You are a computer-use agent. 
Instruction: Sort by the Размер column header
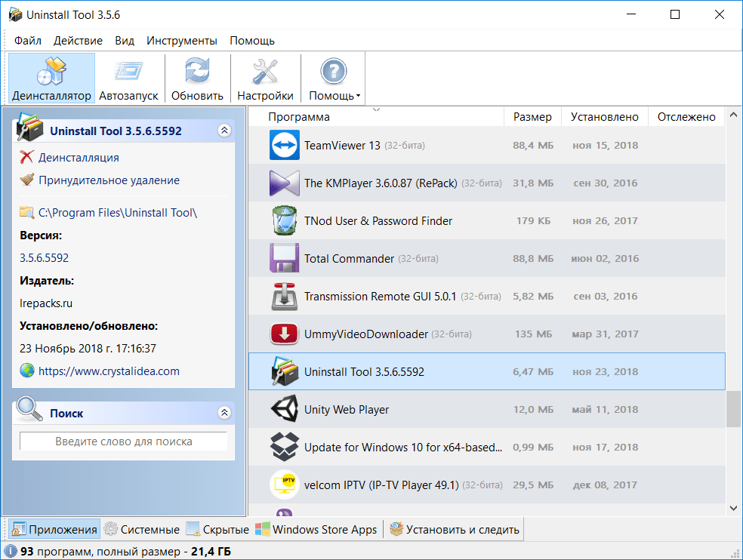pos(532,117)
